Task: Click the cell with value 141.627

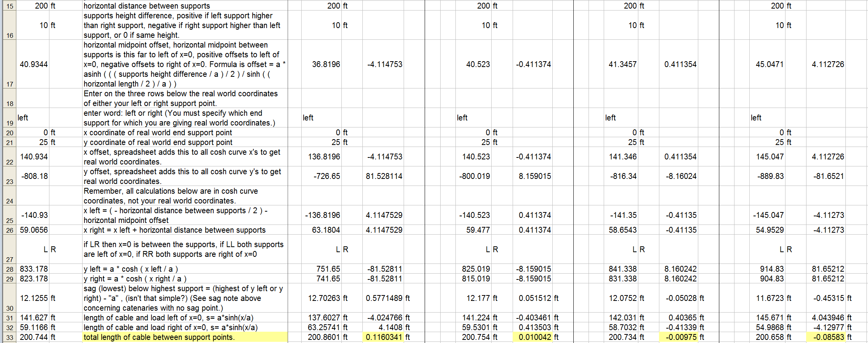Action: pyautogui.click(x=33, y=318)
